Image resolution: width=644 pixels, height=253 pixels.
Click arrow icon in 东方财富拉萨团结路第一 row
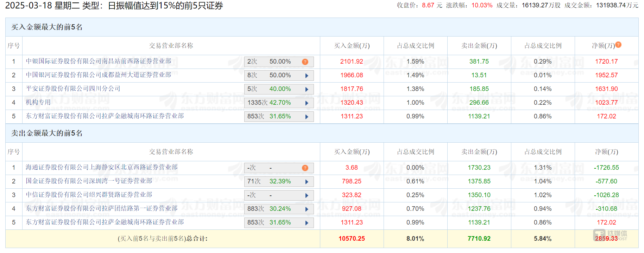[x=307, y=209]
